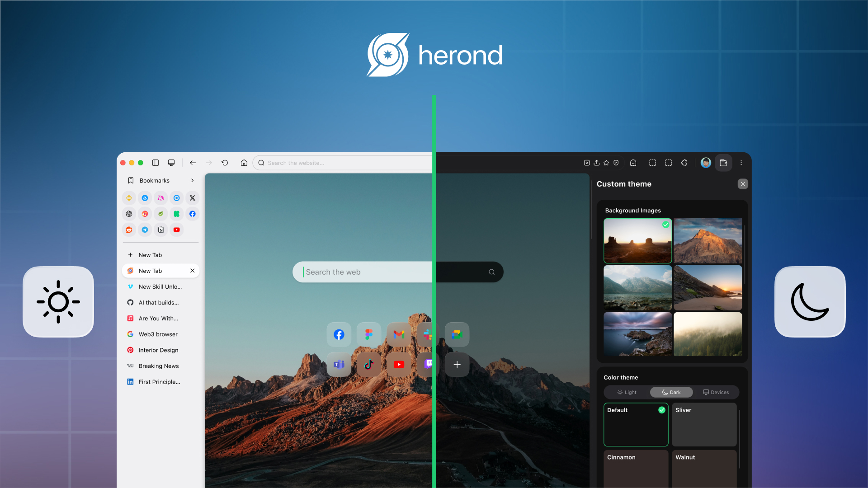Click the share/upload icon in the toolbar
868x488 pixels.
click(597, 163)
